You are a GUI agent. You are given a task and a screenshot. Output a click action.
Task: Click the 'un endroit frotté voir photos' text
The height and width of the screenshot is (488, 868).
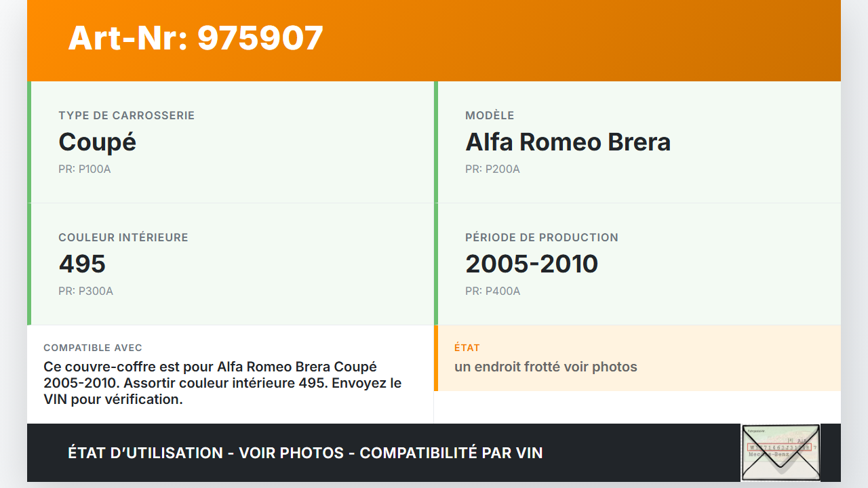coord(545,367)
